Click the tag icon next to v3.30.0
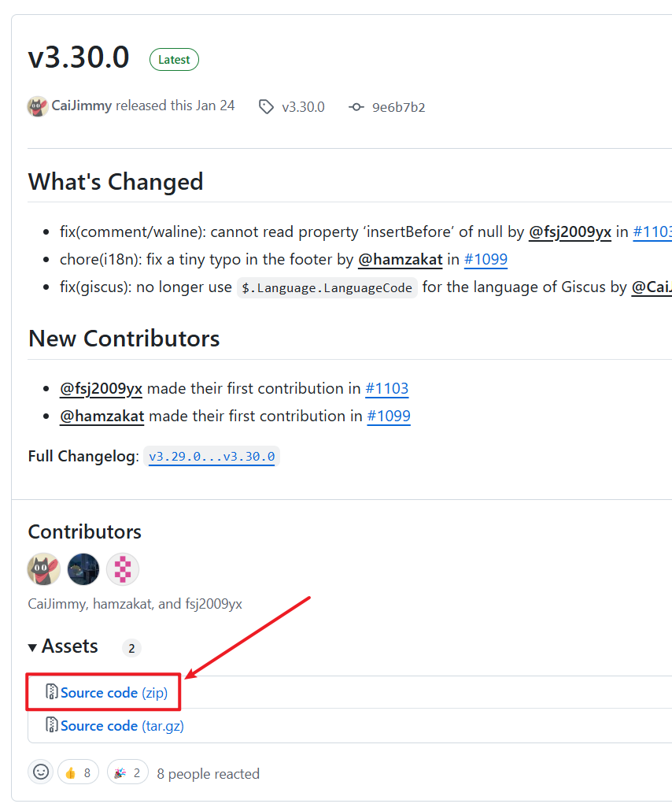672x811 pixels. click(x=267, y=107)
